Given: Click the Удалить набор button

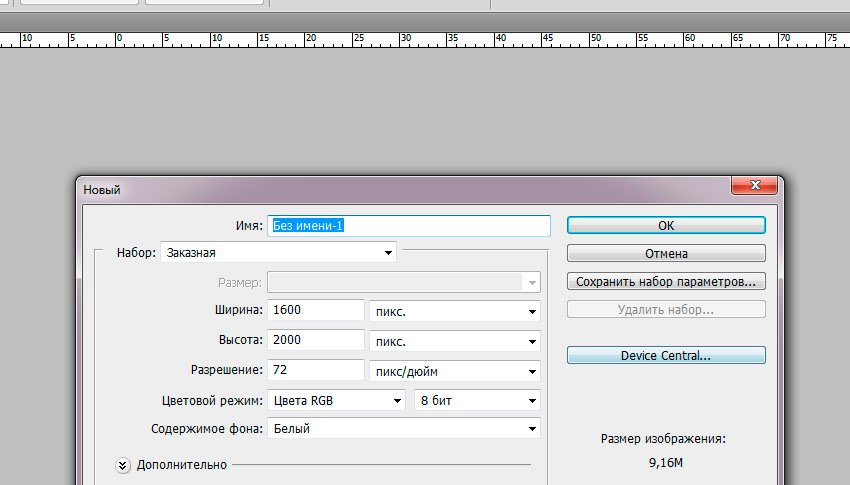Looking at the screenshot, I should [666, 309].
